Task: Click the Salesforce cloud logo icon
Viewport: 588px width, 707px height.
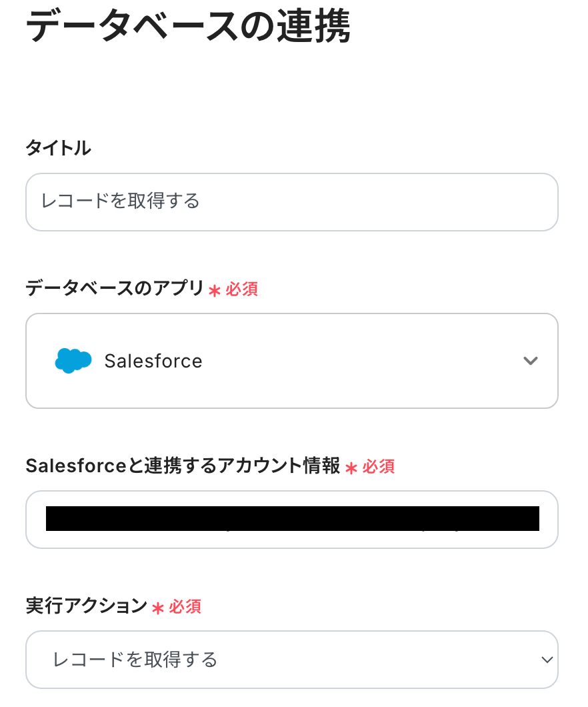Action: click(x=73, y=361)
